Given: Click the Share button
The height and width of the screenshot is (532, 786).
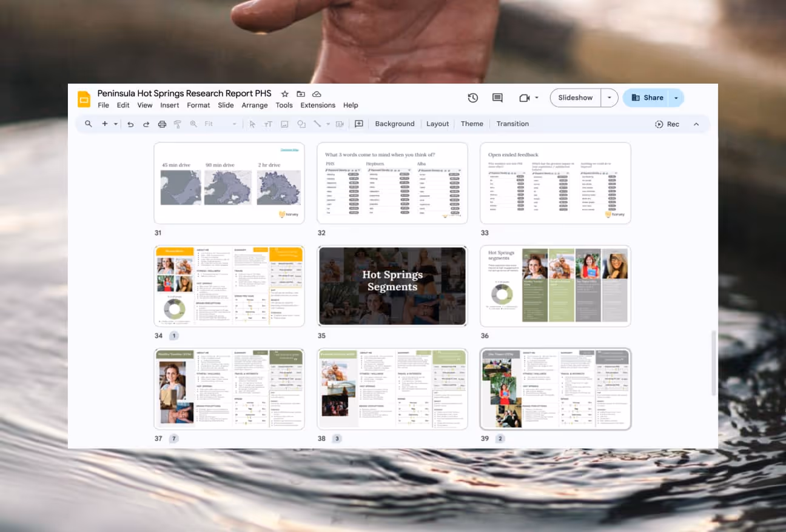Looking at the screenshot, I should point(647,98).
